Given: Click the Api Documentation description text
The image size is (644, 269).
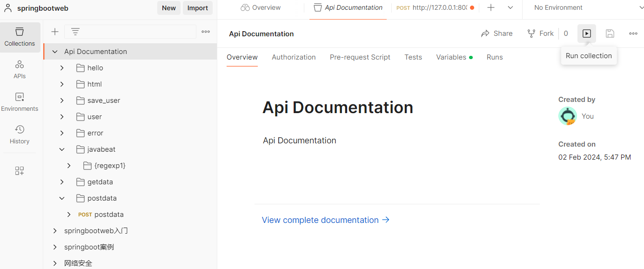Looking at the screenshot, I should coord(300,141).
